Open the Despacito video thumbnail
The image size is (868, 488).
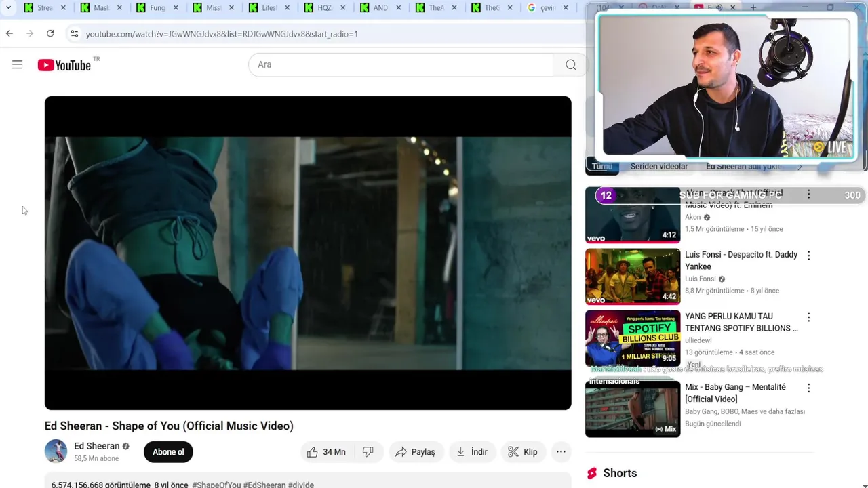(633, 277)
